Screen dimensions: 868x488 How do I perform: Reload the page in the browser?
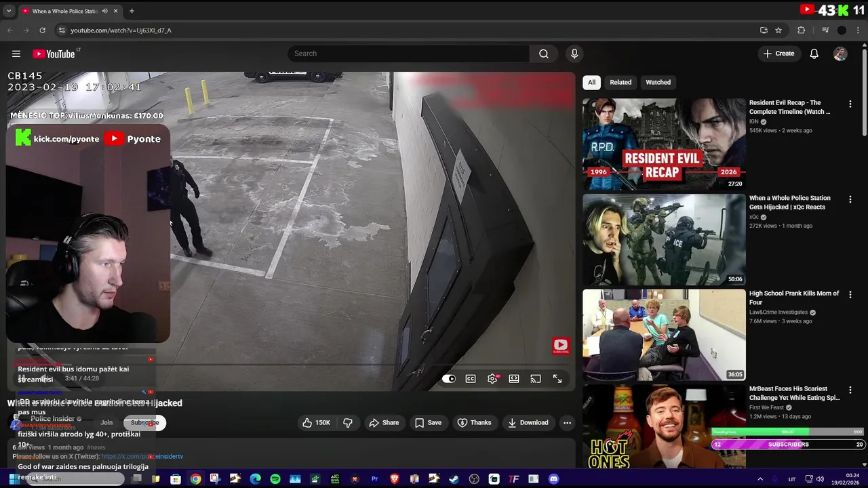coord(42,30)
